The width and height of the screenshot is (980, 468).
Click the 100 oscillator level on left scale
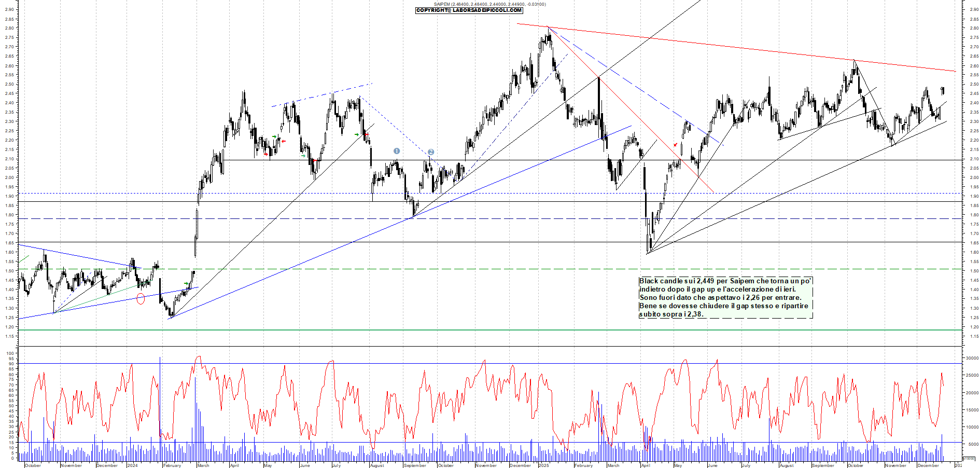click(10, 353)
